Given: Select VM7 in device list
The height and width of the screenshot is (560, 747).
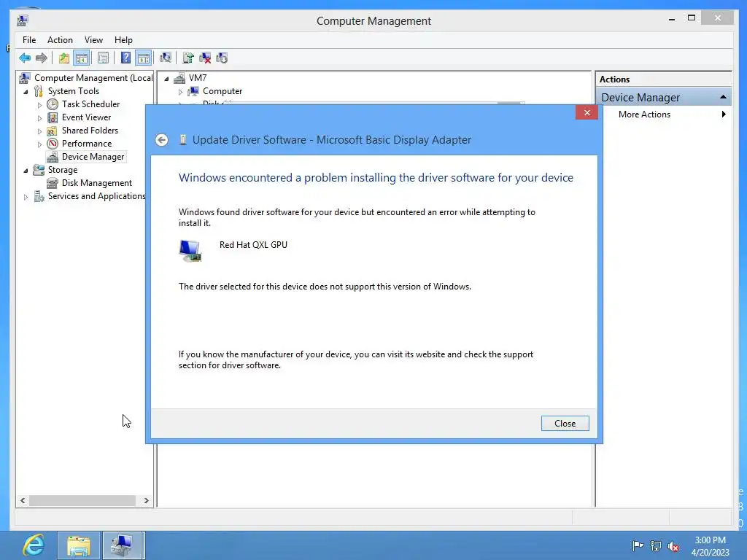Looking at the screenshot, I should point(198,77).
